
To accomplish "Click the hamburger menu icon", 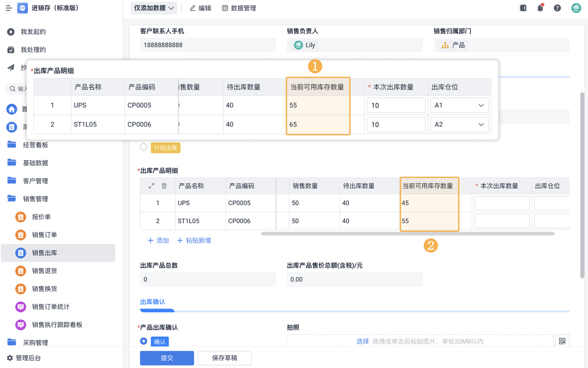I will coord(9,8).
